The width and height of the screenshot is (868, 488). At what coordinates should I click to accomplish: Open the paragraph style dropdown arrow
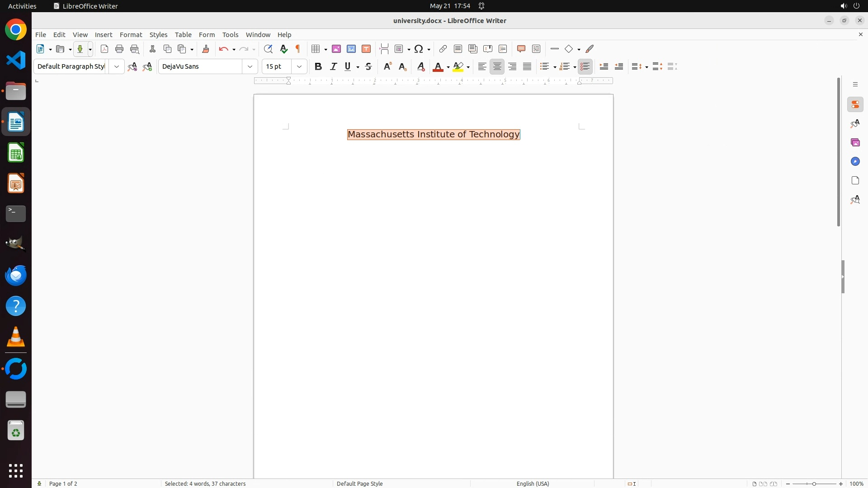tap(117, 67)
